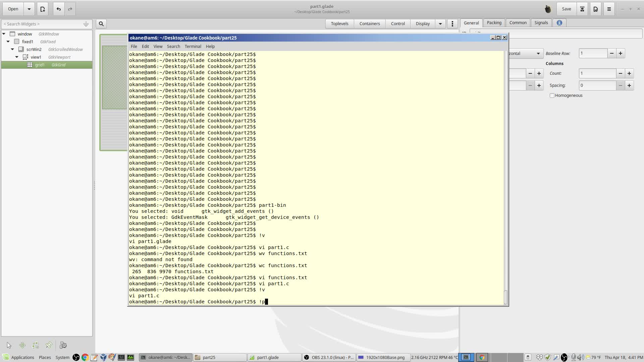The width and height of the screenshot is (644, 362).
Task: Increase the columns Count value
Action: click(x=629, y=73)
